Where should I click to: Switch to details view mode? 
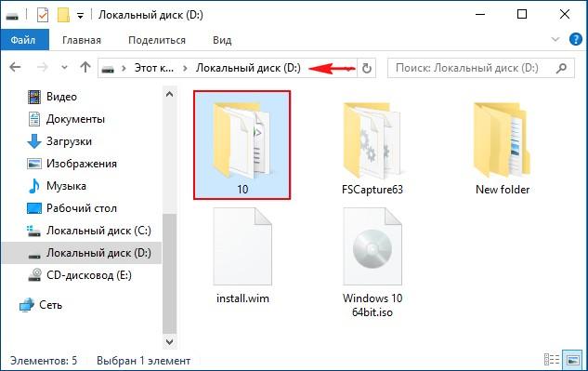(x=552, y=360)
